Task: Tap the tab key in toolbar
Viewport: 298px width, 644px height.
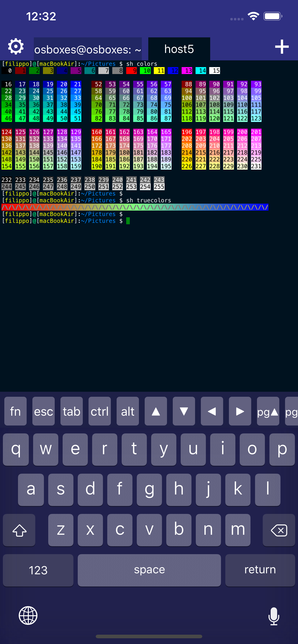Action: click(71, 411)
